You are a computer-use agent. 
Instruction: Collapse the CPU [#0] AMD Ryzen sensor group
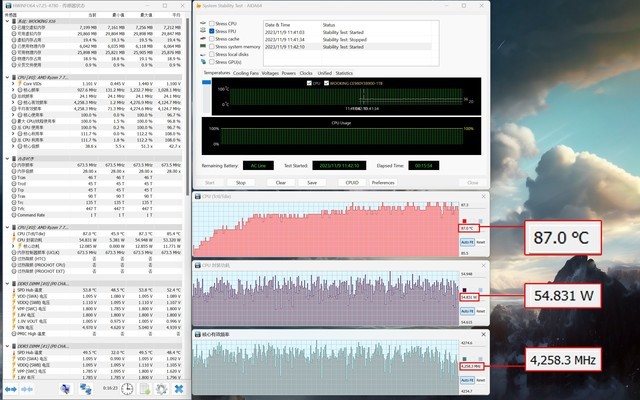9,76
